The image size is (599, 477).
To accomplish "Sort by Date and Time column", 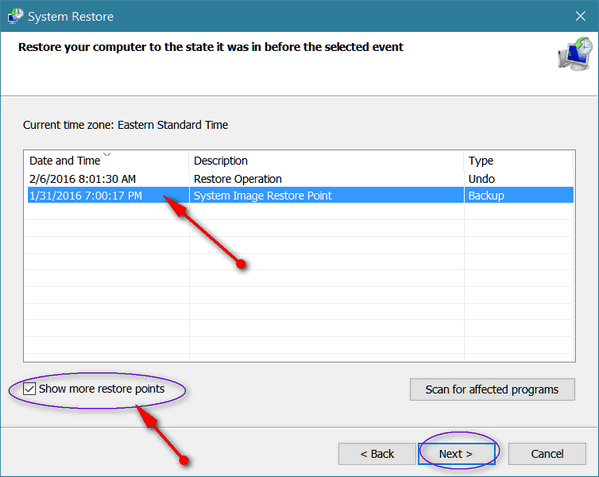I will click(65, 161).
